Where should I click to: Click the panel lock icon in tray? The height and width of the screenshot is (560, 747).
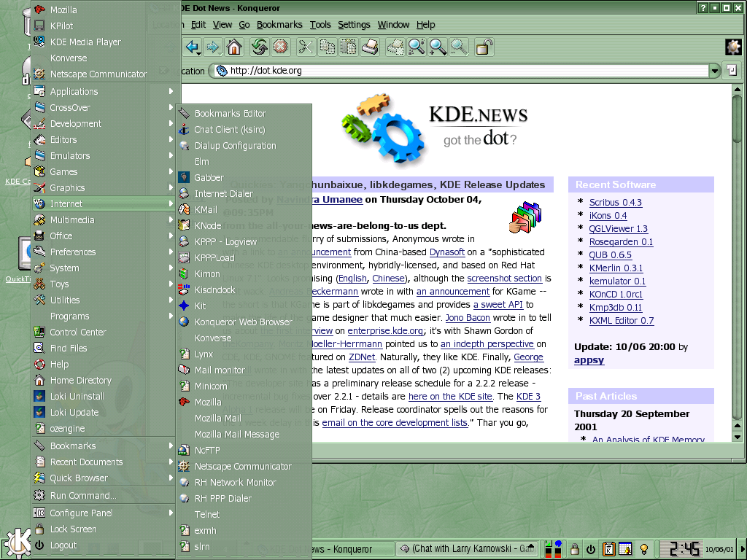(575, 549)
